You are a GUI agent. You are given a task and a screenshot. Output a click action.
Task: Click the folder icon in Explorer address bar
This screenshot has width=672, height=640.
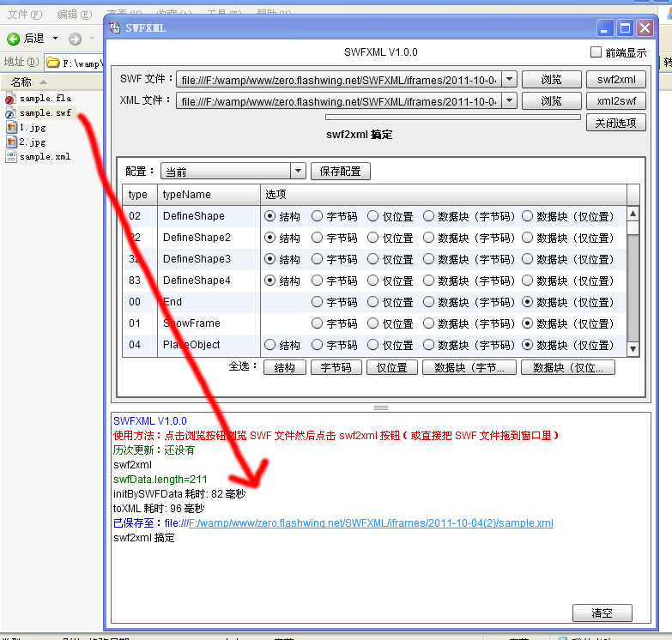pyautogui.click(x=52, y=63)
